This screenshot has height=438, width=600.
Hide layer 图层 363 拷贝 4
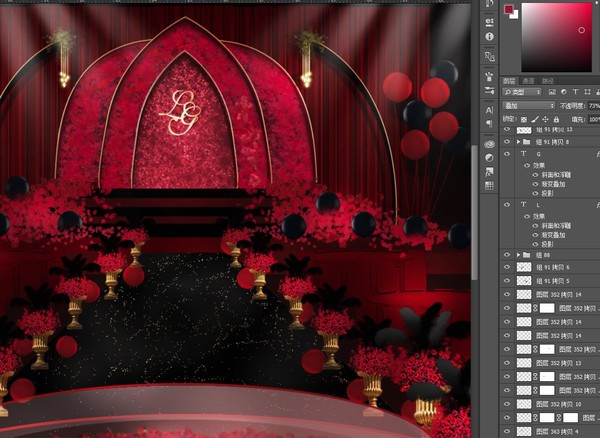[x=507, y=431]
